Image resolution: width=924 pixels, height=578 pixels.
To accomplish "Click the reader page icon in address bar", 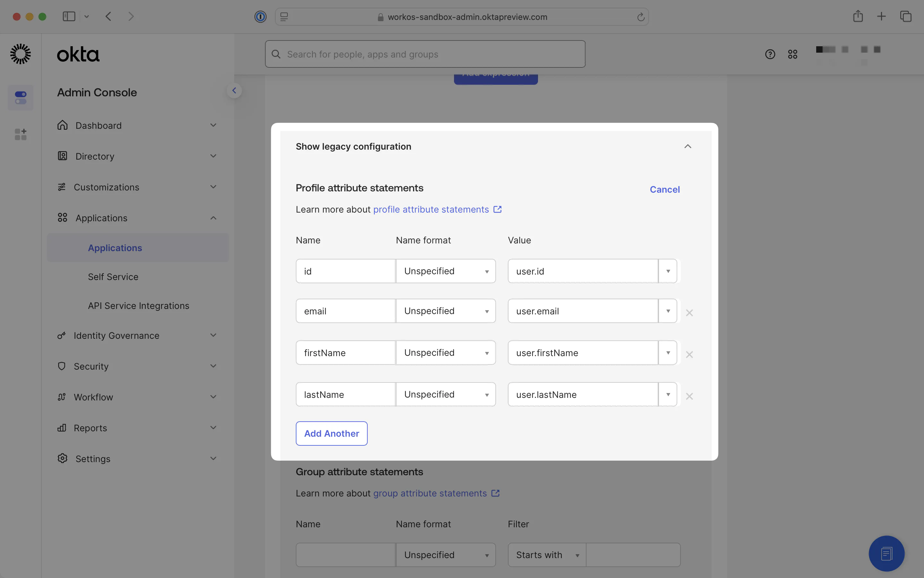I will point(284,17).
